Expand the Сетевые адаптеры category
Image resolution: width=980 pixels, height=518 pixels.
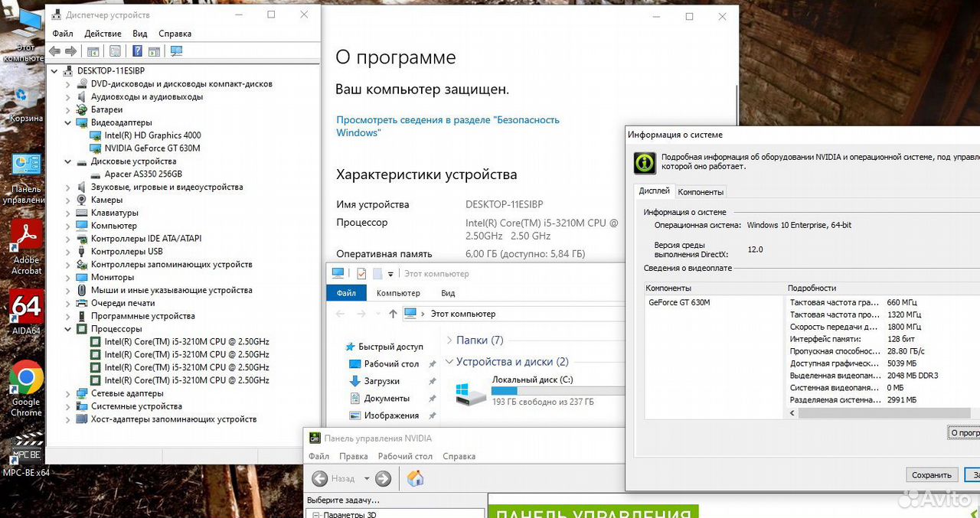pyautogui.click(x=67, y=393)
